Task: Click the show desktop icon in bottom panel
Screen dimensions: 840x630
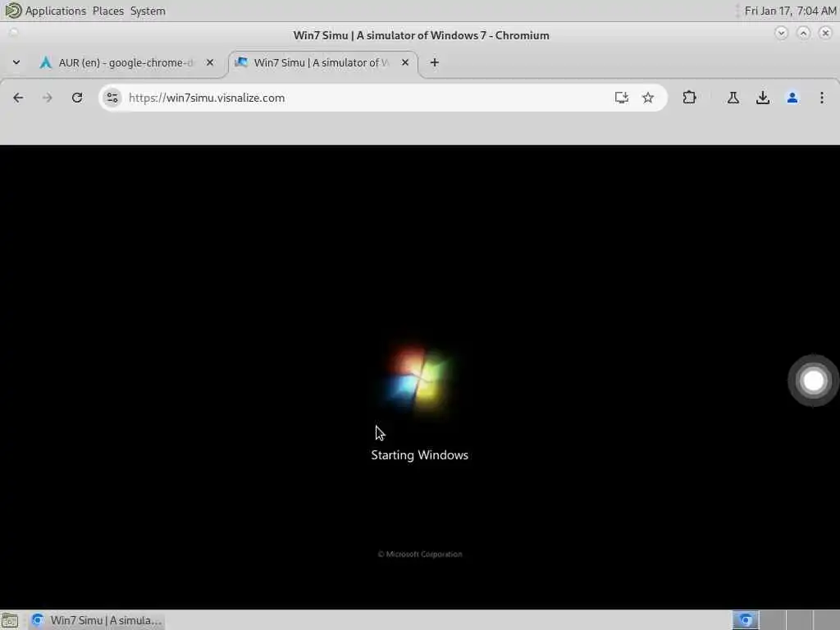Action: tap(10, 620)
